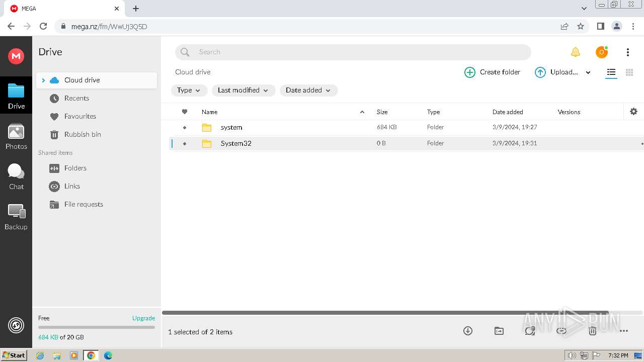The height and width of the screenshot is (362, 644).
Task: Open a new browser tab
Action: pos(136,9)
